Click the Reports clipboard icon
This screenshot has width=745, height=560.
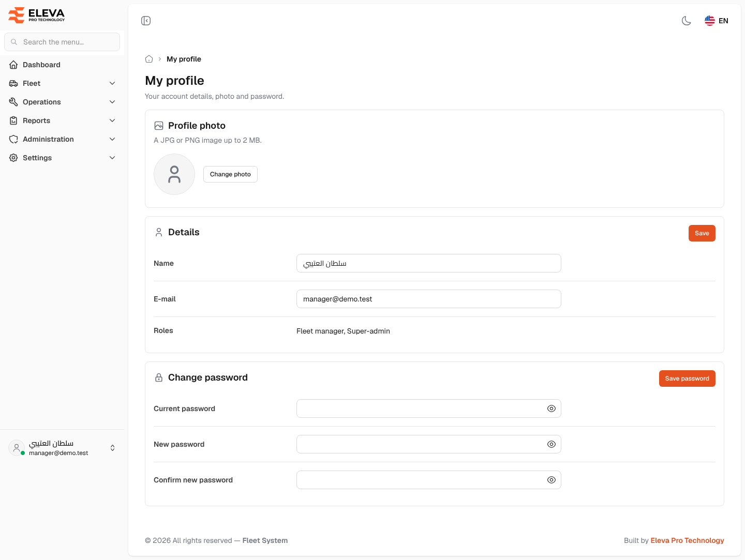click(x=13, y=120)
